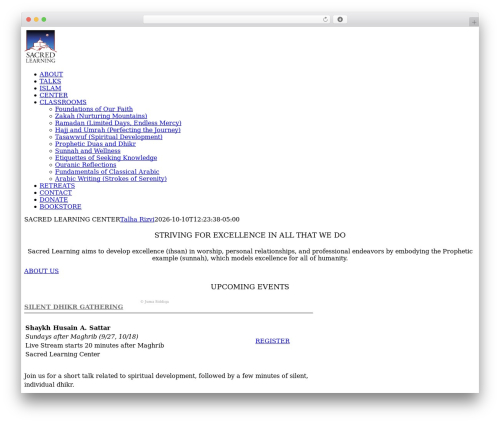Open the CLASSROOMS menu link
This screenshot has height=423, width=500.
click(x=63, y=102)
